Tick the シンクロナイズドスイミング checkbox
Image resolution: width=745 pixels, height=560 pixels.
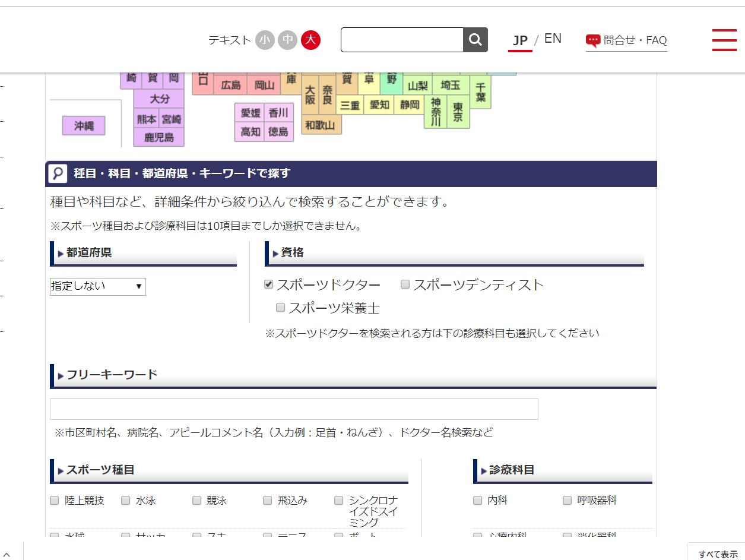[338, 501]
